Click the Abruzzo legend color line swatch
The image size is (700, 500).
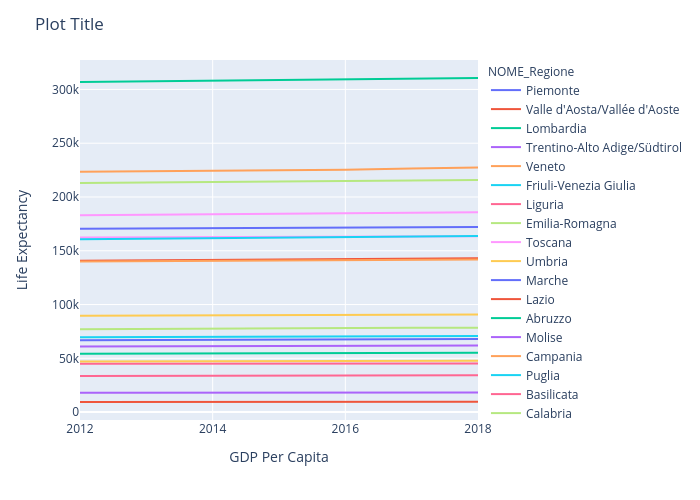pyautogui.click(x=505, y=319)
